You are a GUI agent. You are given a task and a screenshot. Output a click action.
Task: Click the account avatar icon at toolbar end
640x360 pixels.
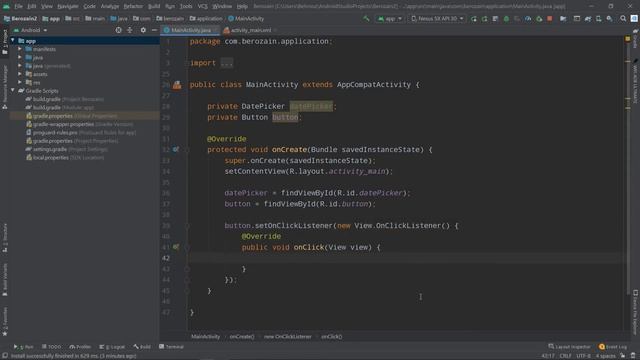point(634,19)
